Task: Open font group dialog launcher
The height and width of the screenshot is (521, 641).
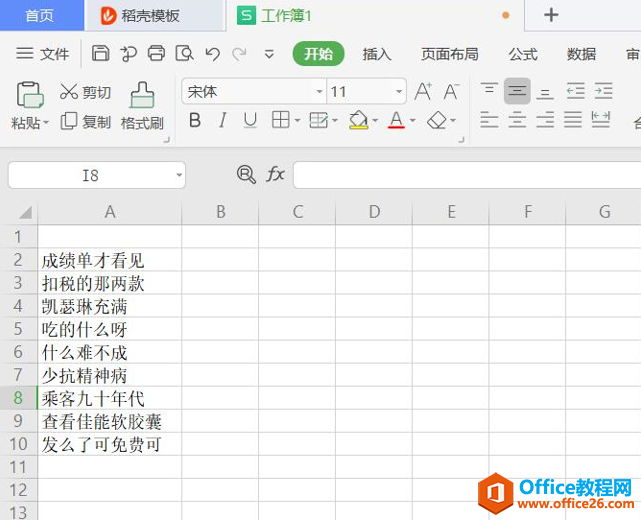Action: (462, 140)
